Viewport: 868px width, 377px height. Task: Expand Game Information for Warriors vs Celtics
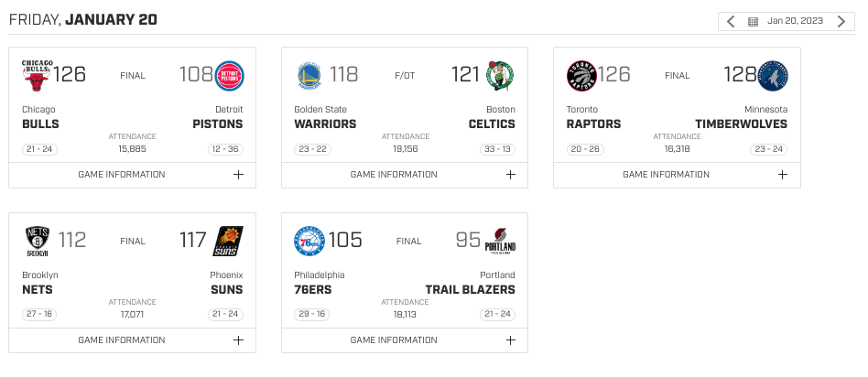pos(405,175)
